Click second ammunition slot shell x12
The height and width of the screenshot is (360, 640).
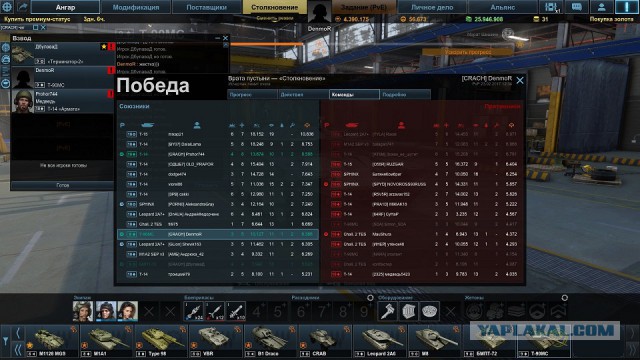[x=215, y=311]
